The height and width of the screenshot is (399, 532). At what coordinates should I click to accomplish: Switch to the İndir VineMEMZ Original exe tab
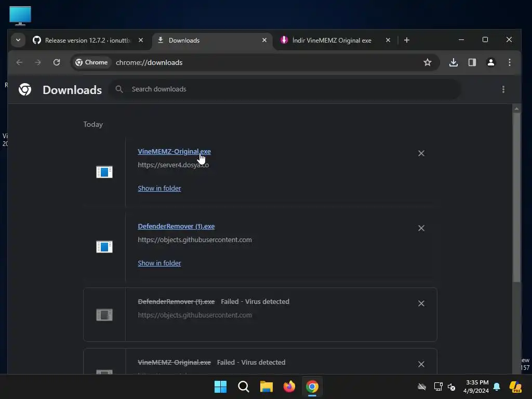[332, 40]
